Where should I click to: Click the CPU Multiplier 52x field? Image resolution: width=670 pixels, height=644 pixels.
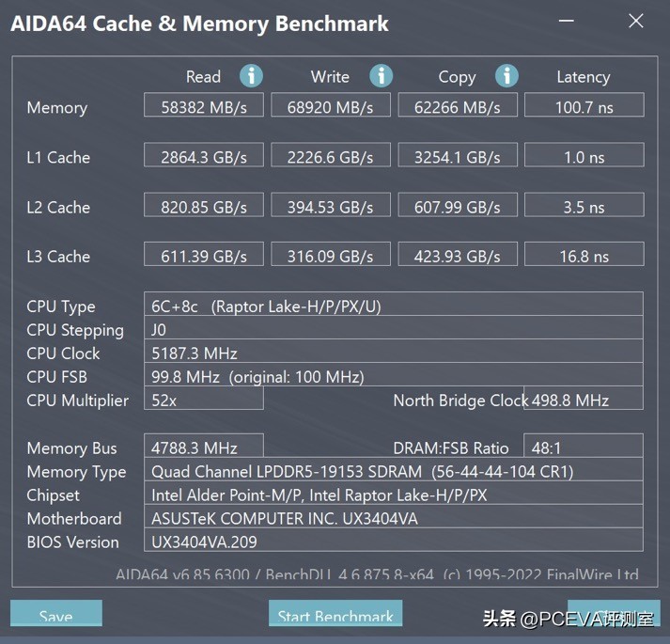(205, 401)
